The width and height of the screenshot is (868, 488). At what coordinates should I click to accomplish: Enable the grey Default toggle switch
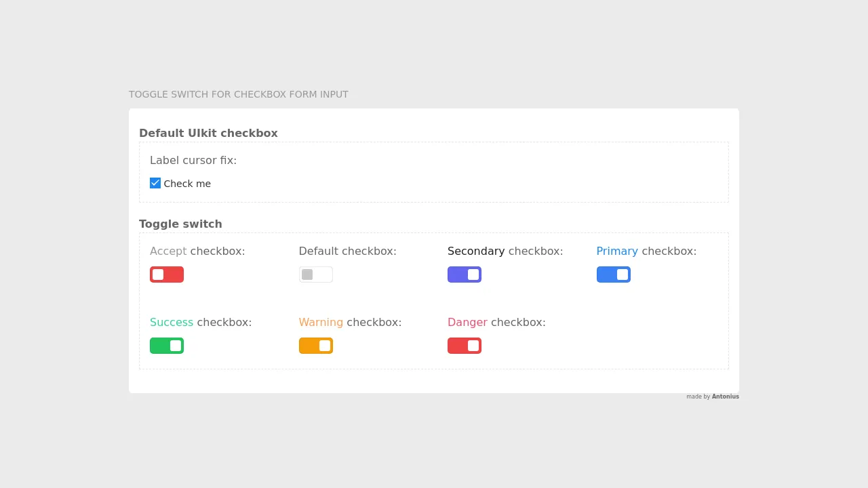(x=315, y=274)
